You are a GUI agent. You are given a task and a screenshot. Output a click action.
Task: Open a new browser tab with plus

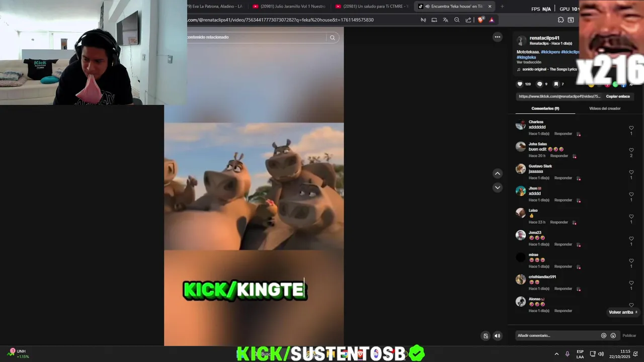[x=502, y=7]
